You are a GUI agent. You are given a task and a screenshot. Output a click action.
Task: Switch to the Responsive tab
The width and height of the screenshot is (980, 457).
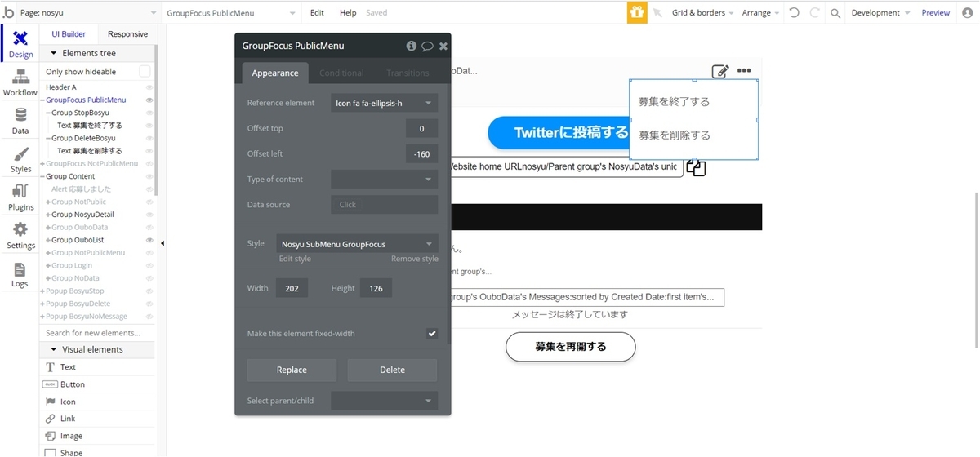127,34
